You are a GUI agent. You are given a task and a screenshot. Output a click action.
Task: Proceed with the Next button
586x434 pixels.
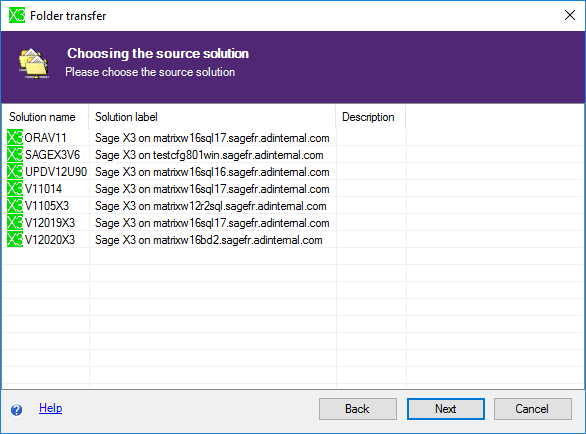445,409
